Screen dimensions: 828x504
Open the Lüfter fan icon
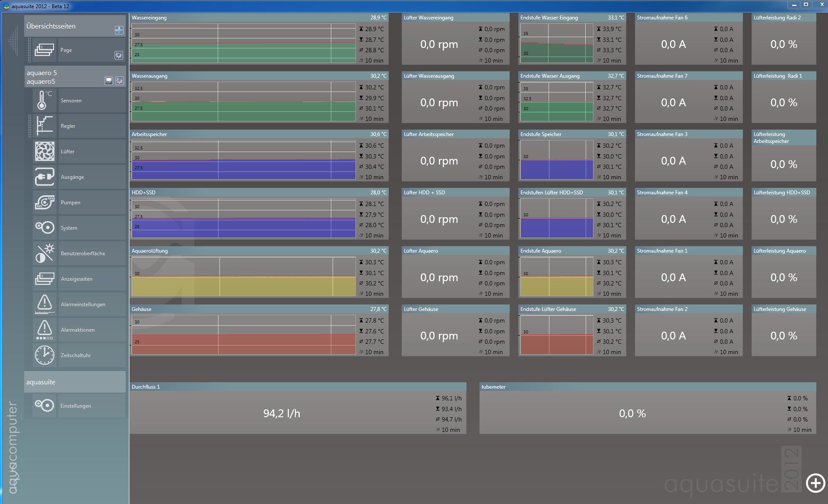[44, 152]
